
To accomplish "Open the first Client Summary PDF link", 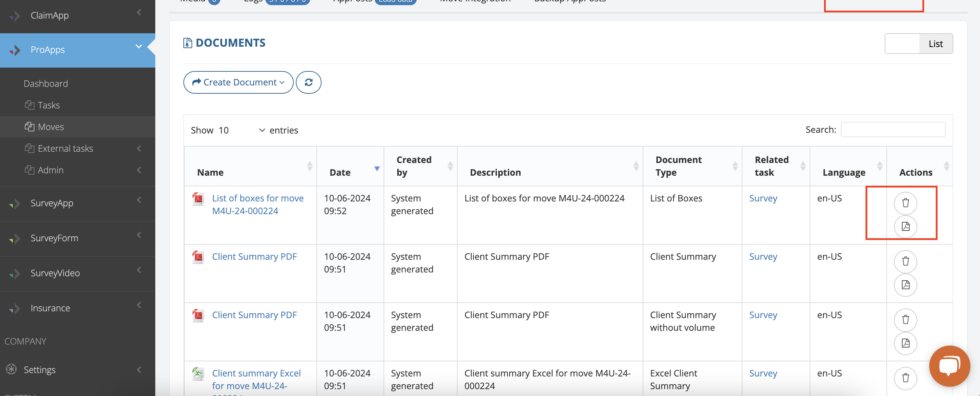I will (x=254, y=257).
